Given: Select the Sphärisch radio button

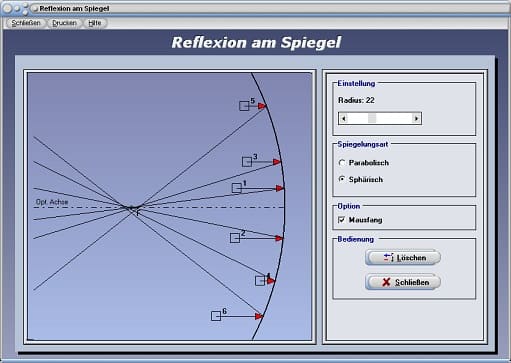Looking at the screenshot, I should click(342, 179).
